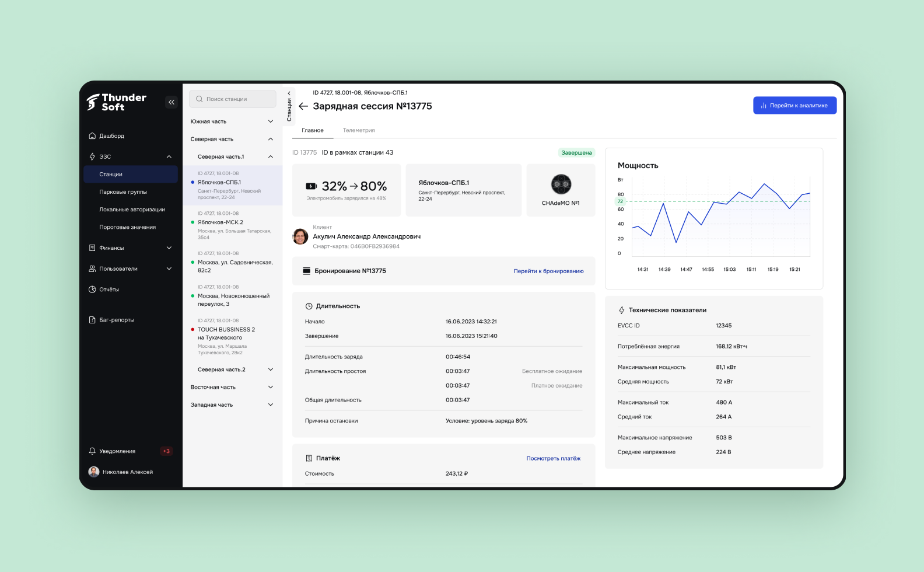
Task: Click the Завершена status badge
Action: pos(576,153)
